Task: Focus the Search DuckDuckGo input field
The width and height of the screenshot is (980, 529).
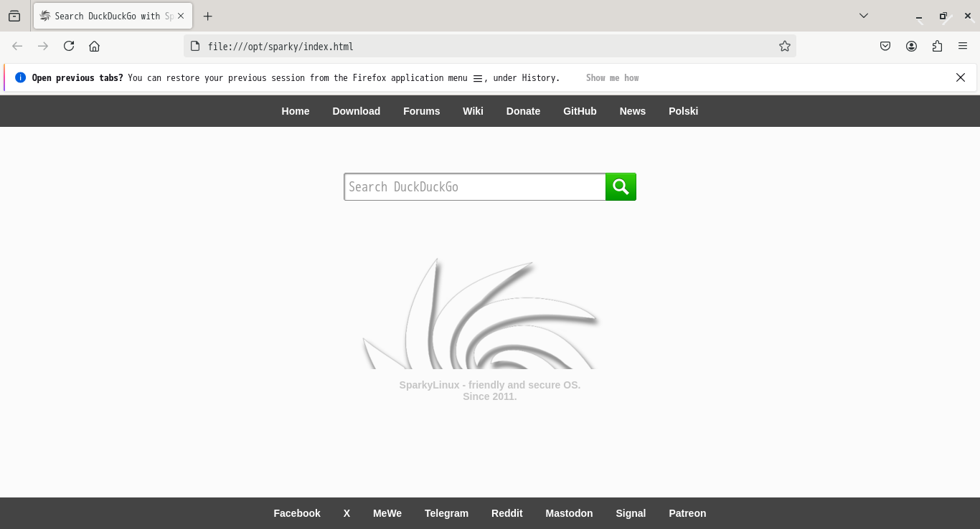Action: (x=475, y=187)
